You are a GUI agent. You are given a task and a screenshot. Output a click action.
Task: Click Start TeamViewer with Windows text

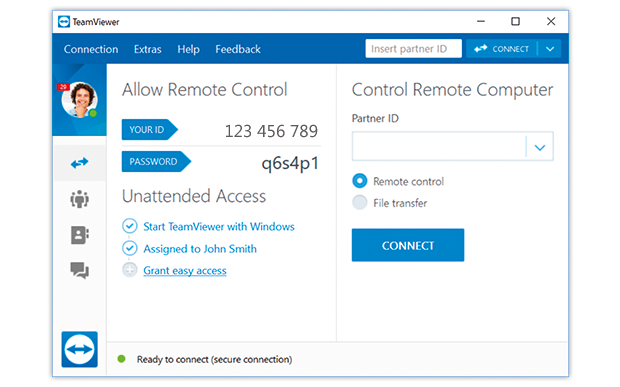tap(219, 227)
